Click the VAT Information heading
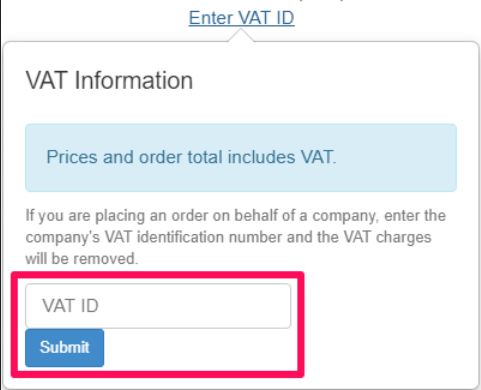The height and width of the screenshot is (390, 481). pyautogui.click(x=109, y=80)
